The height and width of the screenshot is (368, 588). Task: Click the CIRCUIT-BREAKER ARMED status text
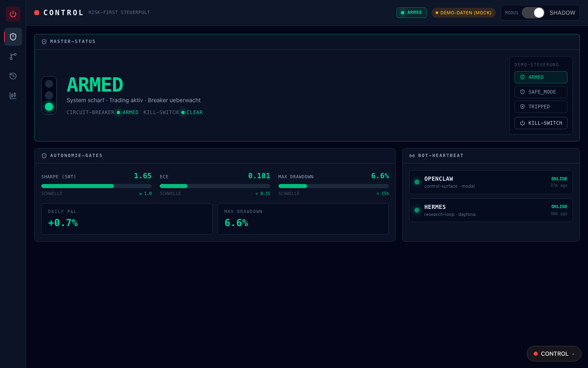click(102, 112)
